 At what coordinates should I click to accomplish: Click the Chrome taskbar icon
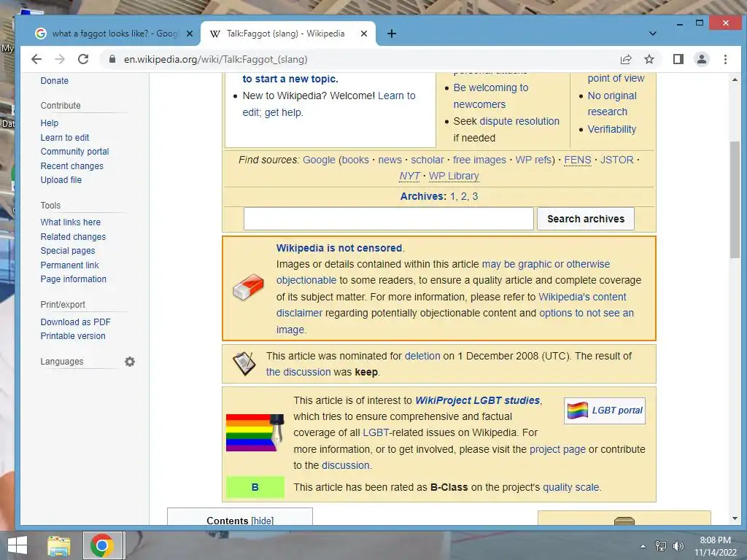coord(102,545)
